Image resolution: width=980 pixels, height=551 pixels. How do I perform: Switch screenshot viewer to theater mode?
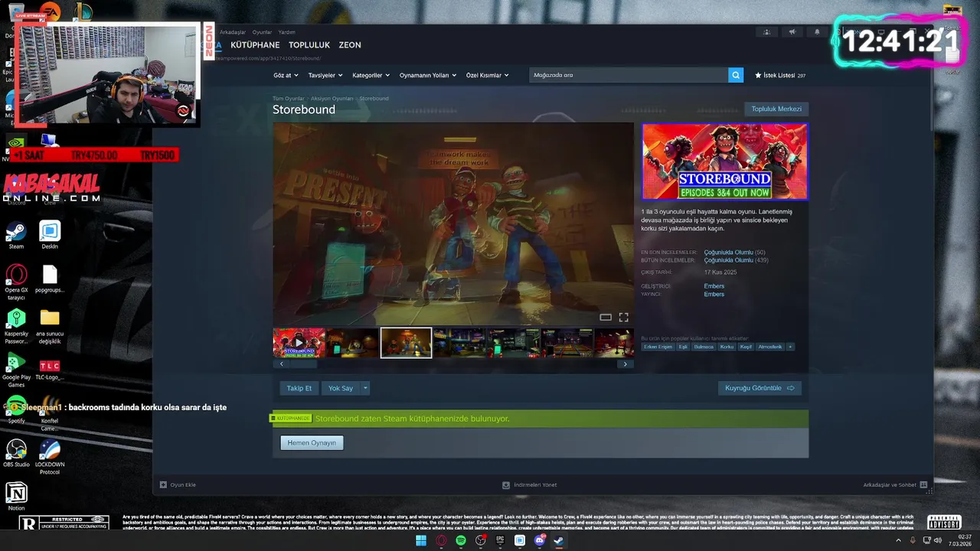point(606,317)
